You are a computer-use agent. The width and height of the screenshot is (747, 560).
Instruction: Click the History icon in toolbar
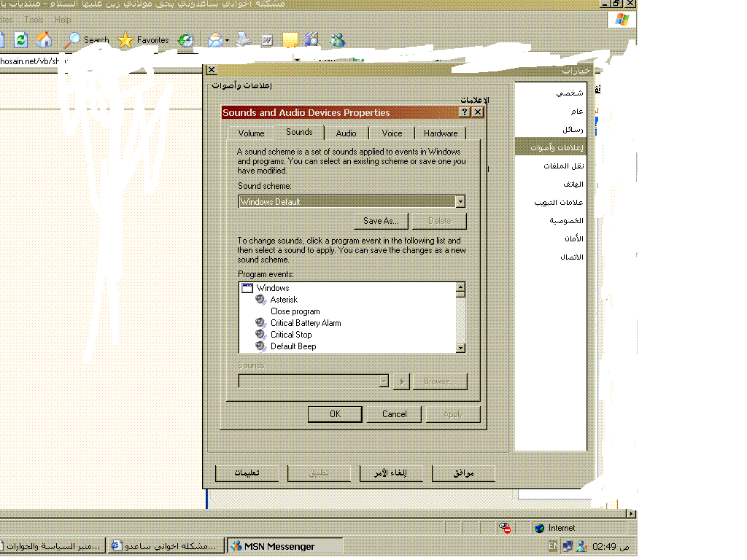click(186, 40)
